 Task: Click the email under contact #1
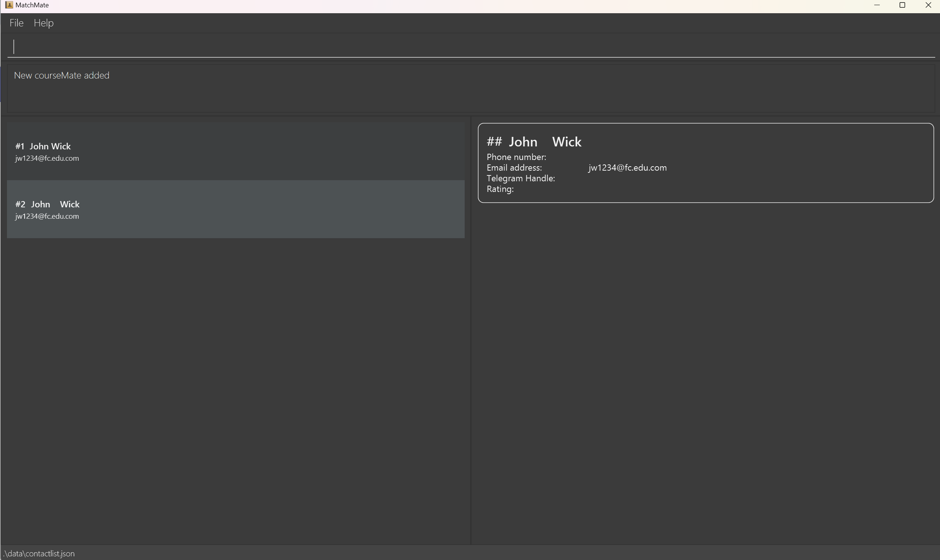tap(47, 159)
